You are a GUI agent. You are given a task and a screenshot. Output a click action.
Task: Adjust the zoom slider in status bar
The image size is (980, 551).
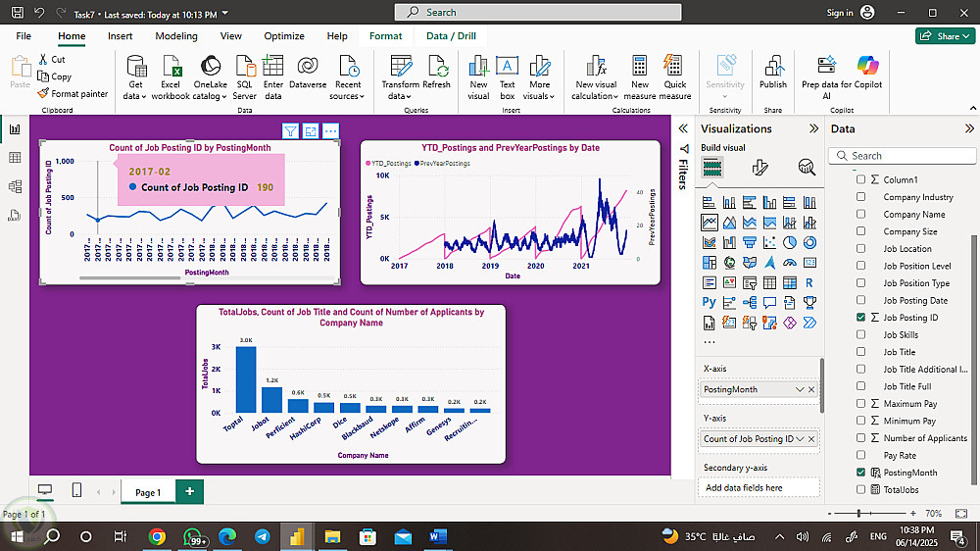click(x=859, y=514)
